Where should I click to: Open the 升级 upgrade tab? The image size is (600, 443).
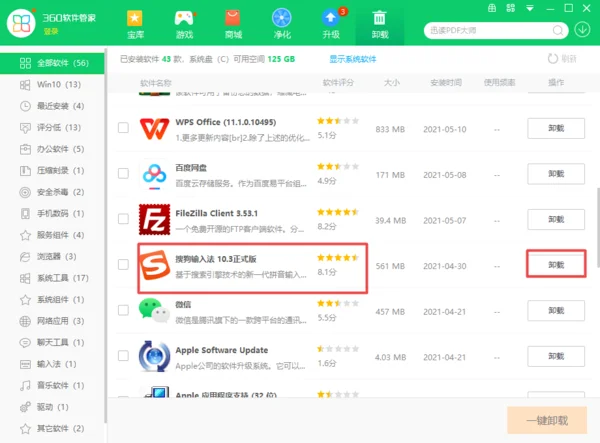330,24
